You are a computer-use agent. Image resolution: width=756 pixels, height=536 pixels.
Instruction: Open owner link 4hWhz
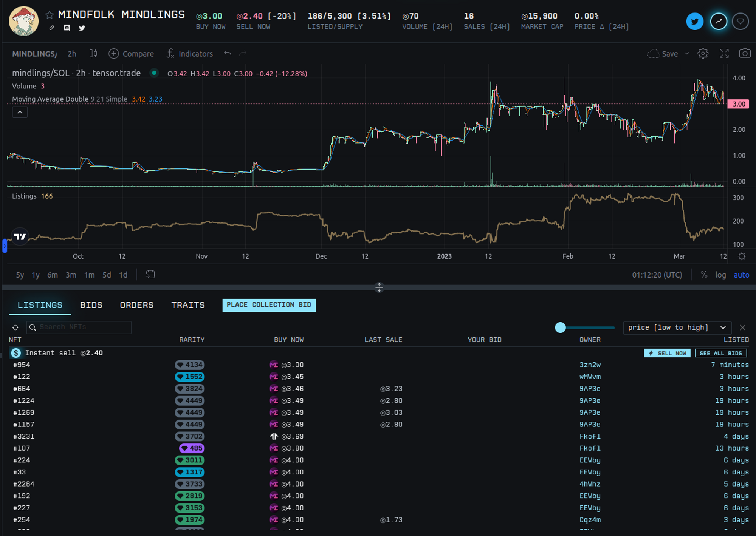[590, 484]
